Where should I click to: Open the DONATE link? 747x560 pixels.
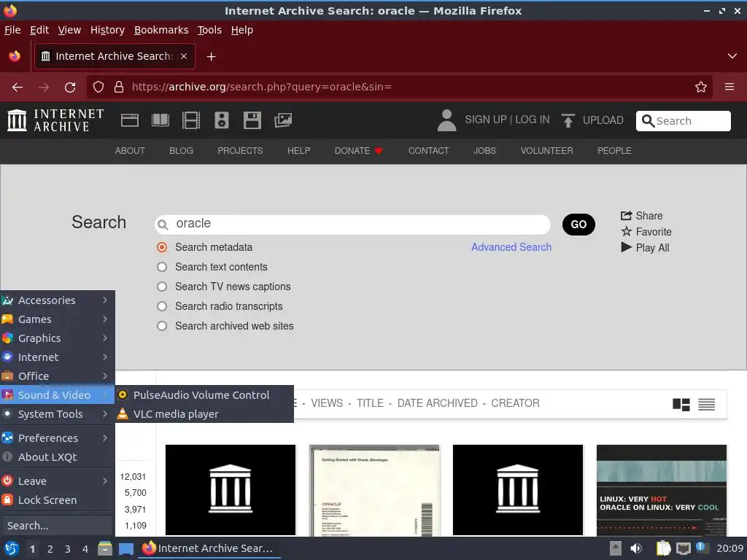(x=358, y=151)
